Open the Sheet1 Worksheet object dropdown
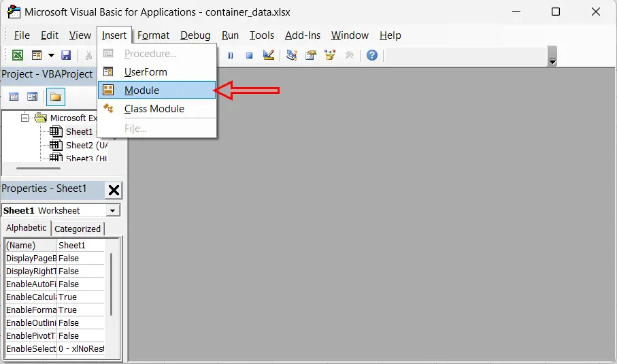Image resolution: width=617 pixels, height=364 pixels. pyautogui.click(x=114, y=211)
